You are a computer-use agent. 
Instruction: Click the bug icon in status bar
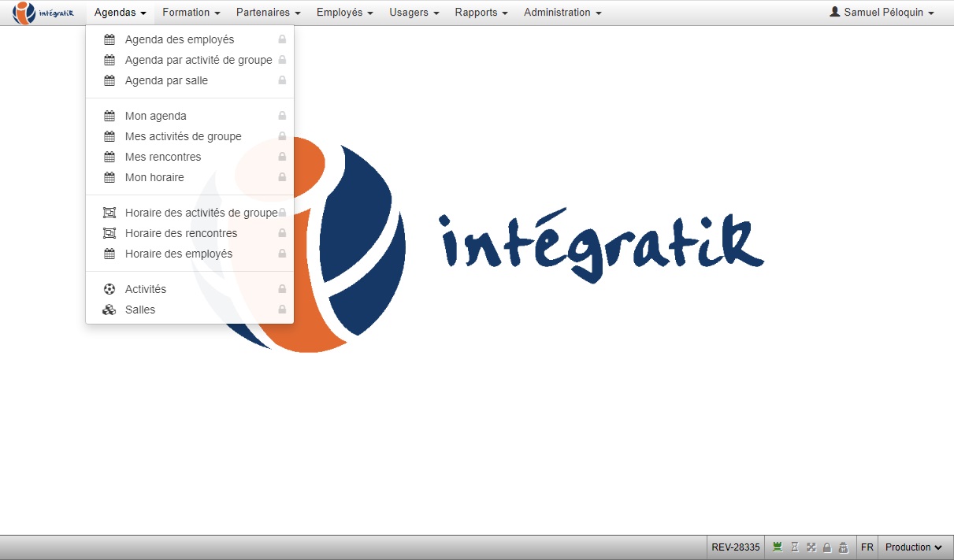[843, 547]
